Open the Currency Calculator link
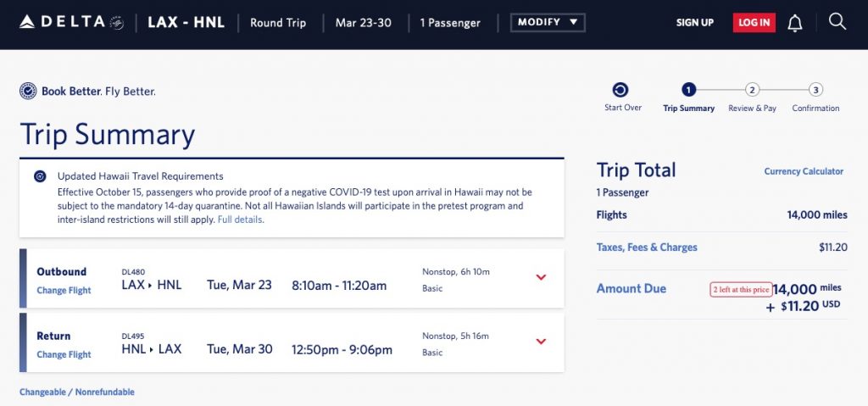The image size is (868, 406). [804, 171]
